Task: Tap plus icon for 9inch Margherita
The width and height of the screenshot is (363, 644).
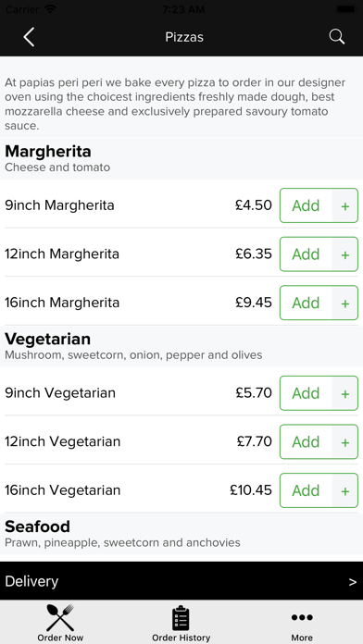Action: (x=345, y=205)
